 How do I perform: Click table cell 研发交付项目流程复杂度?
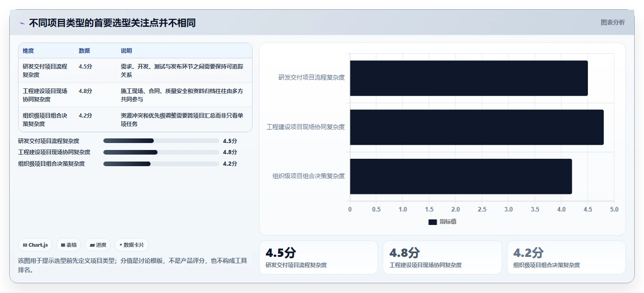[x=45, y=70]
